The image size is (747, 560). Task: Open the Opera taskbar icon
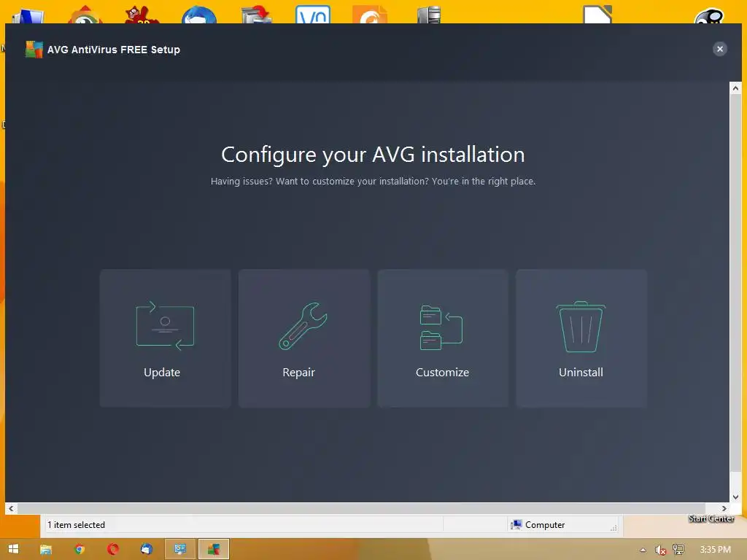tap(113, 549)
